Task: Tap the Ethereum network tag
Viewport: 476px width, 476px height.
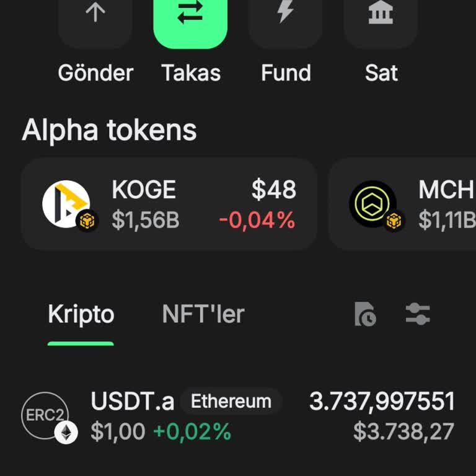Action: [231, 402]
